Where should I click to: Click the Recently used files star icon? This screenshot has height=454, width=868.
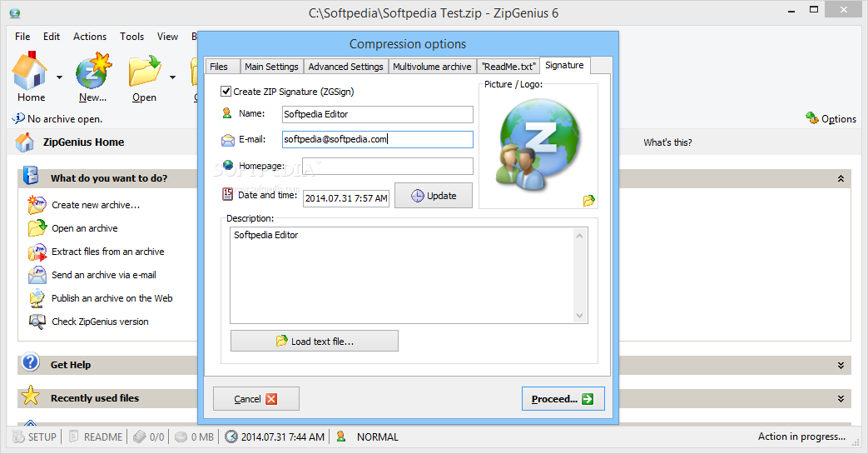pos(31,396)
